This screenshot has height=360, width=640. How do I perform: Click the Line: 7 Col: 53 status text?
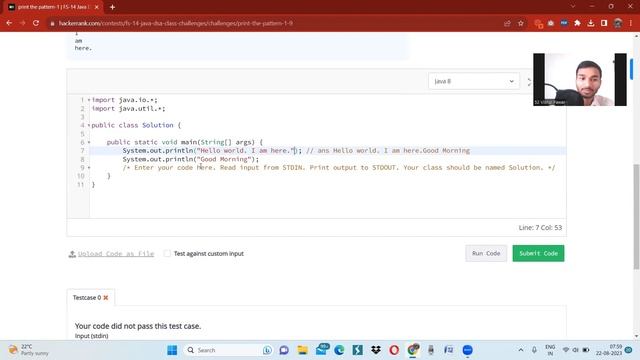pos(540,228)
